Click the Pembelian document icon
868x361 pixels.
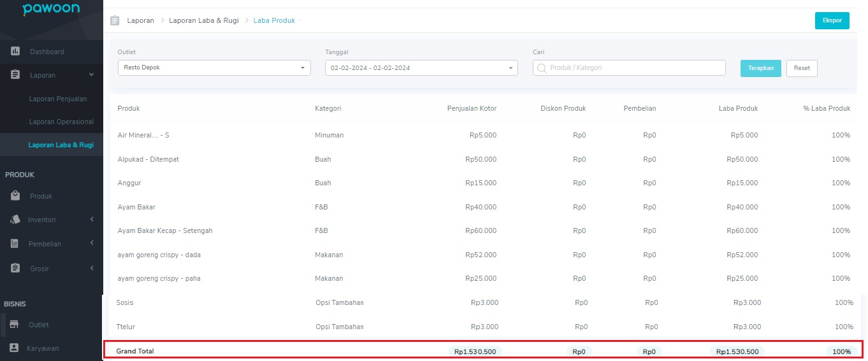(15, 244)
